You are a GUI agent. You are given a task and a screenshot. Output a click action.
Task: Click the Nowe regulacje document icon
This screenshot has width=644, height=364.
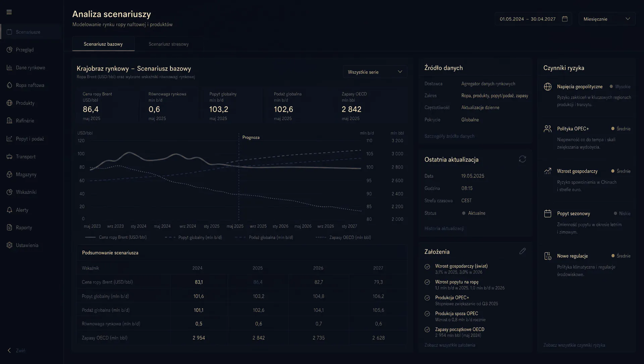[548, 256]
